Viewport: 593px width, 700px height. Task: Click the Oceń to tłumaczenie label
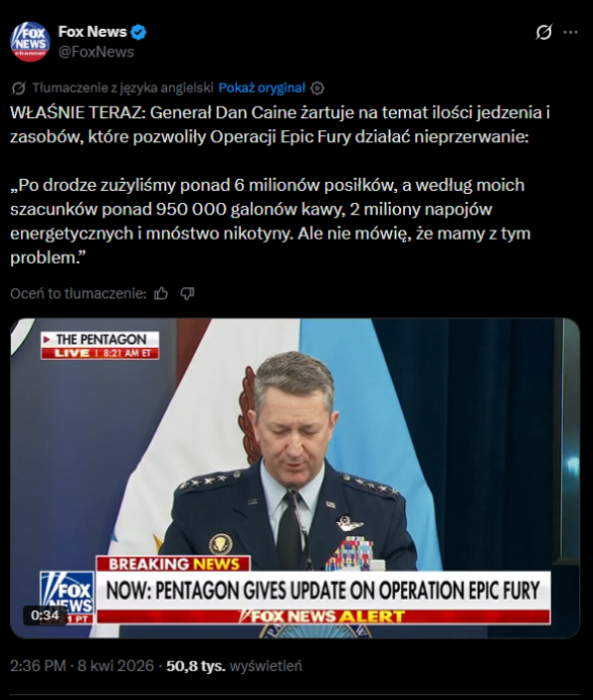[x=79, y=293]
